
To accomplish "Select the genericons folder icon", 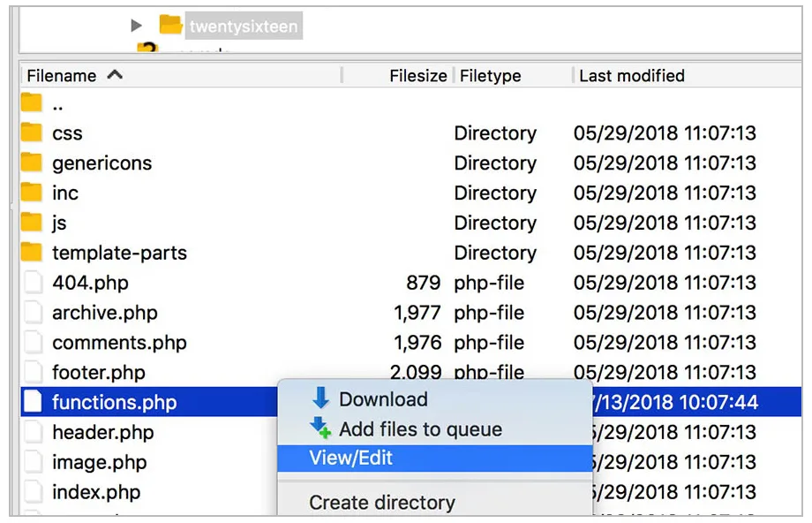I will 32,163.
